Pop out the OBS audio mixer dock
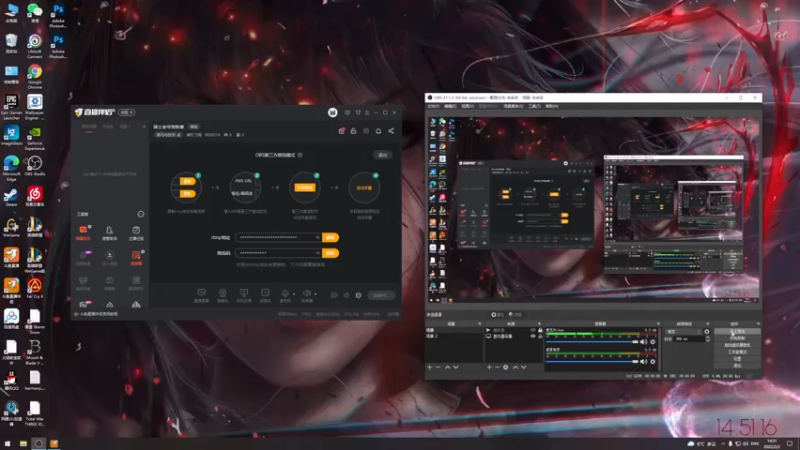The height and width of the screenshot is (450, 800). coord(658,324)
